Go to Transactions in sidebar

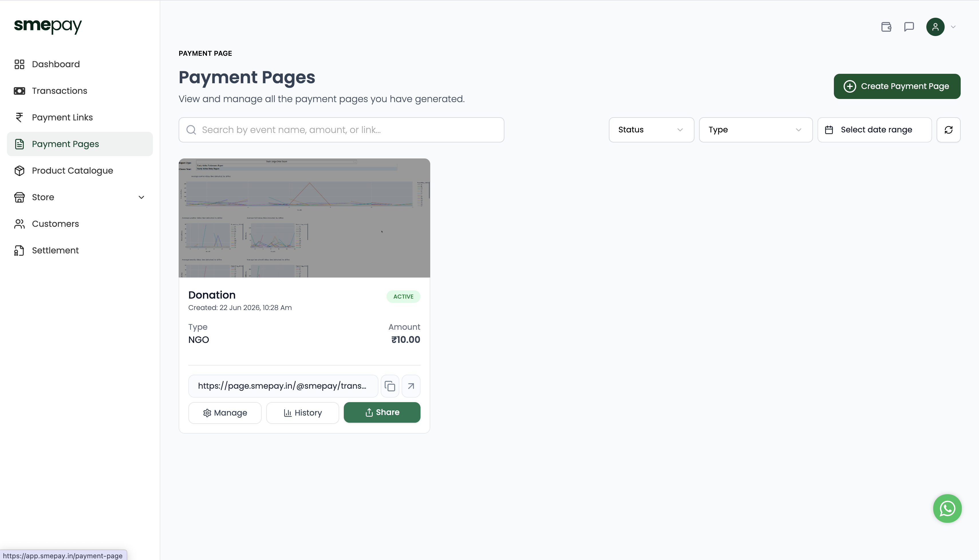[80, 91]
